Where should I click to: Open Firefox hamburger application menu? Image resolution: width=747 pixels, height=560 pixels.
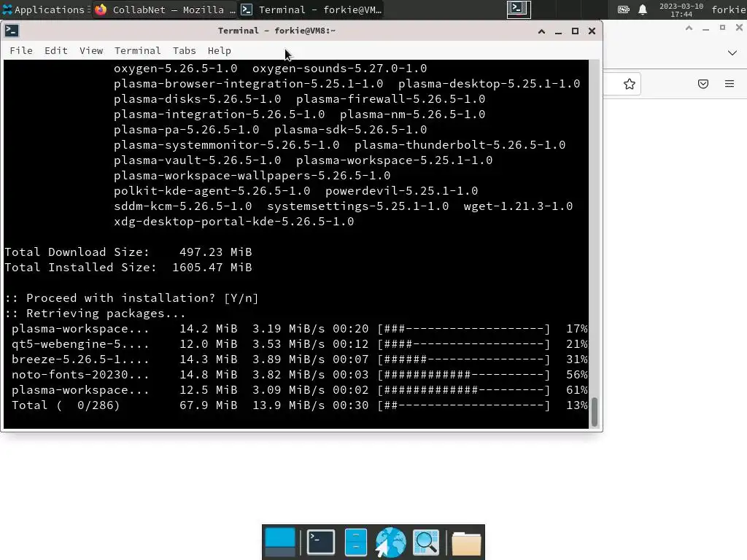click(x=729, y=85)
